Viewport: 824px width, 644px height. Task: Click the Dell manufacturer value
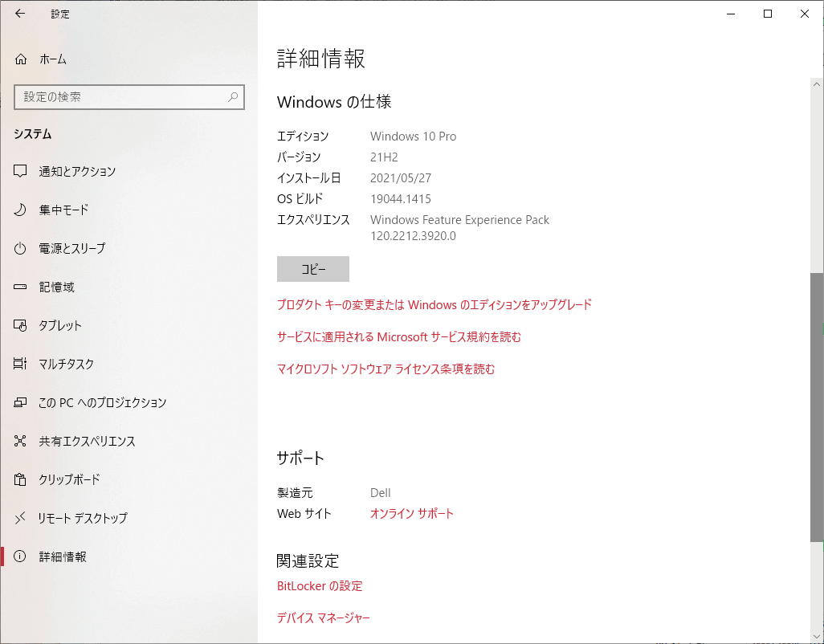pyautogui.click(x=381, y=493)
